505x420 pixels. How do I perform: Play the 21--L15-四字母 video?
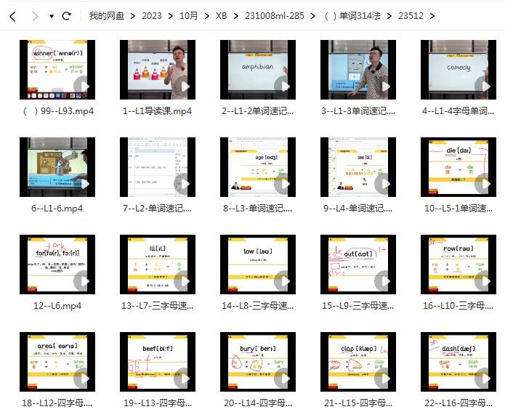(384, 379)
